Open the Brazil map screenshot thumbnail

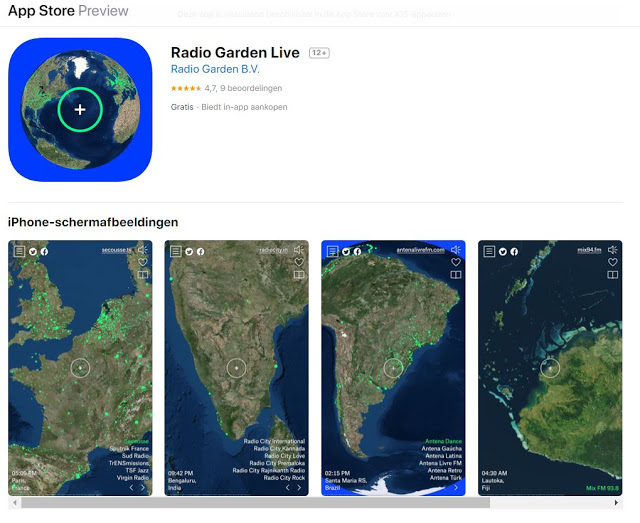[x=393, y=368]
